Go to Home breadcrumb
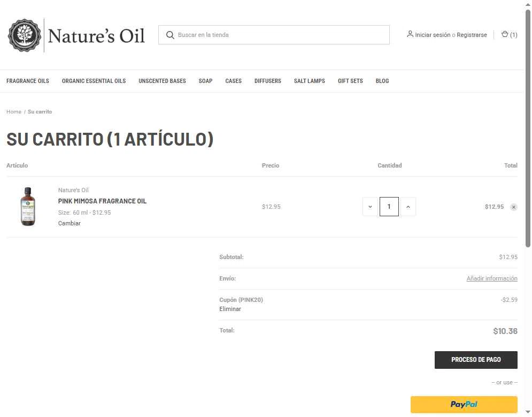Screen dimensions: 532x417 (14, 112)
